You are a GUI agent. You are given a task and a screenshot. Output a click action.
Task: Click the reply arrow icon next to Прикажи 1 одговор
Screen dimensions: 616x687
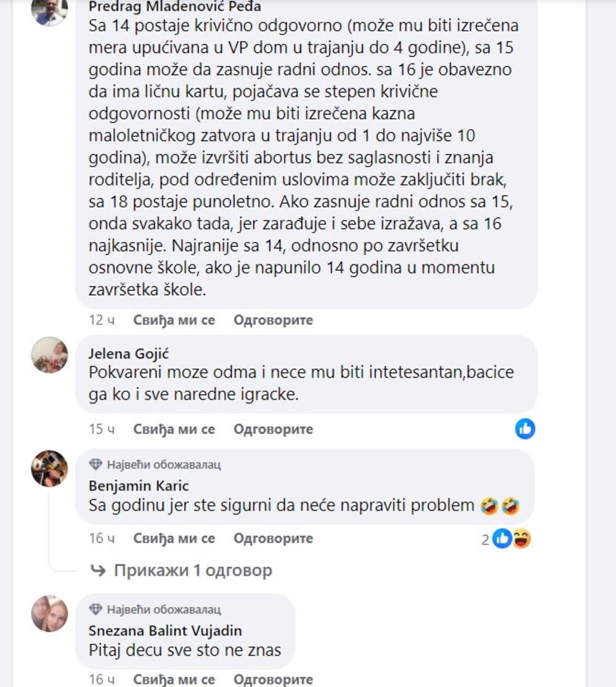click(x=98, y=570)
